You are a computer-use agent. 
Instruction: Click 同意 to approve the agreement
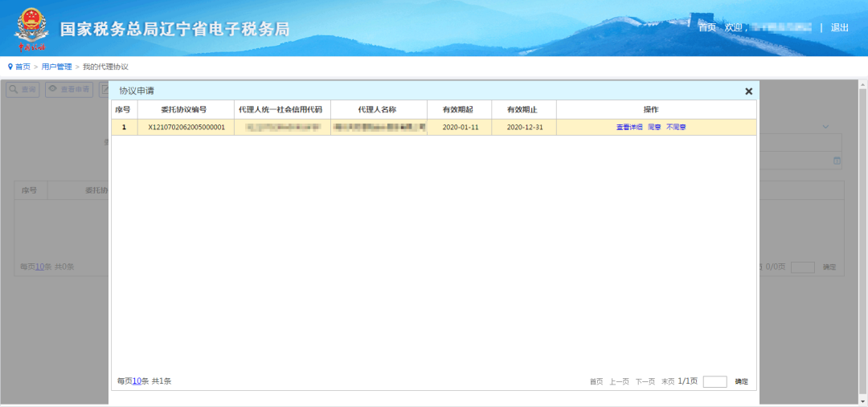click(654, 127)
